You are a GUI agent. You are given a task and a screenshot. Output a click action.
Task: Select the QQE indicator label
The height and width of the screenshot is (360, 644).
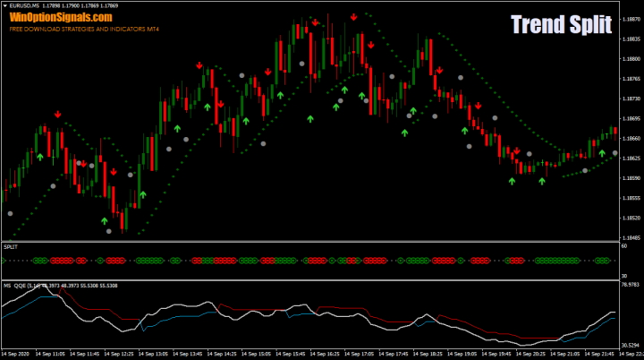tap(20, 286)
